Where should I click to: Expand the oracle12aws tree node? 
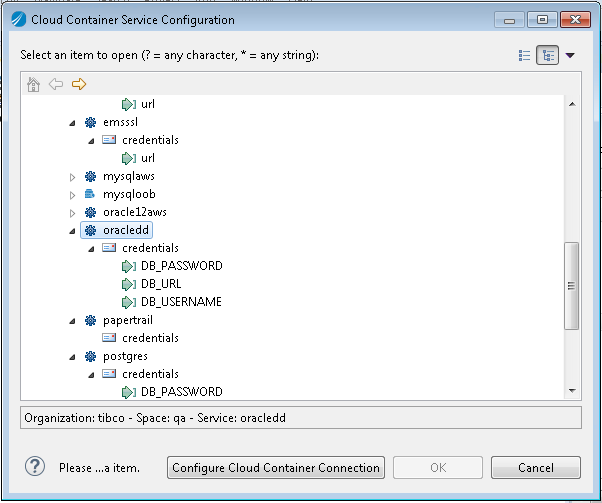tap(72, 213)
